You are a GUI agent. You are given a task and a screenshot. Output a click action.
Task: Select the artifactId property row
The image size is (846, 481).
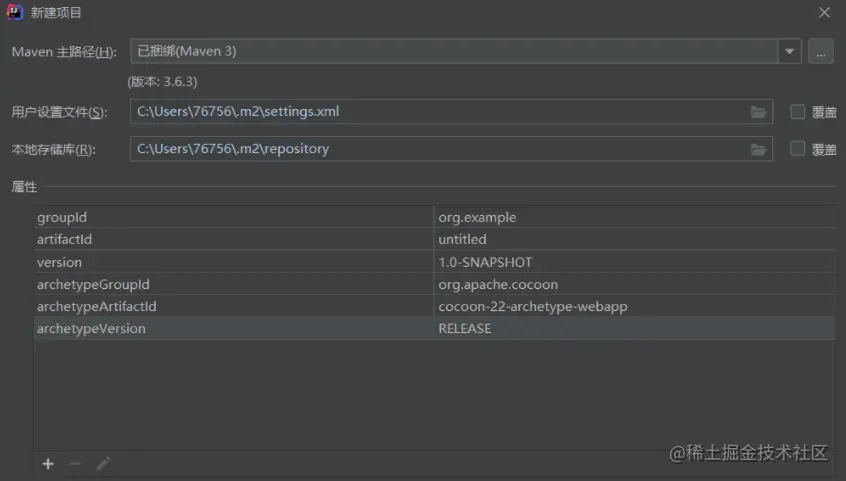[235, 239]
